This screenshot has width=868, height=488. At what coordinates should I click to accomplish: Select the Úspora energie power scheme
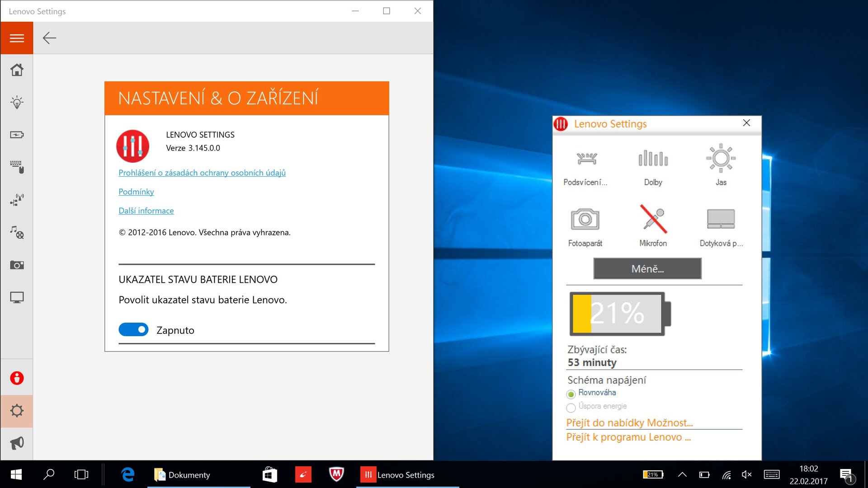571,408
